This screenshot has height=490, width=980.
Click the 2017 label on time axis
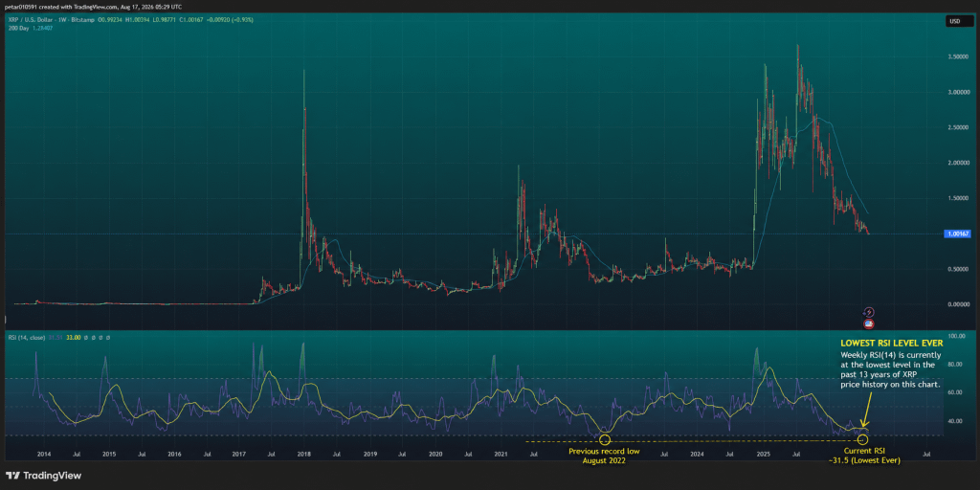(238, 454)
